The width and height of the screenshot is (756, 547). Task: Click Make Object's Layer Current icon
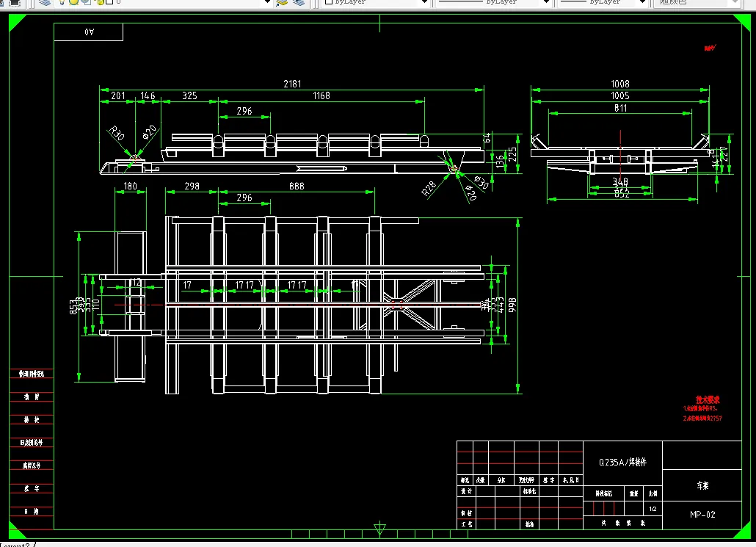click(x=282, y=2)
